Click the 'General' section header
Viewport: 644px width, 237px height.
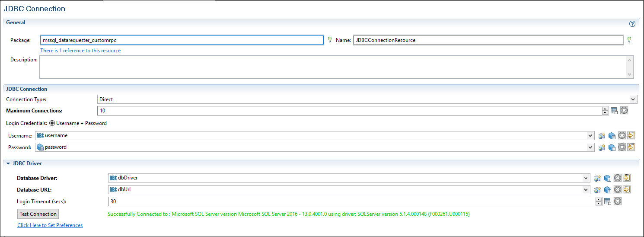coord(16,22)
